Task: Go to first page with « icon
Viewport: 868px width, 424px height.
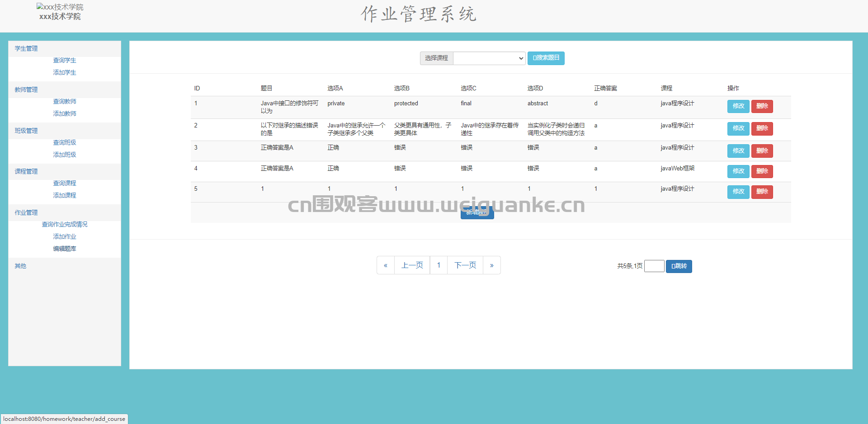Action: 386,265
